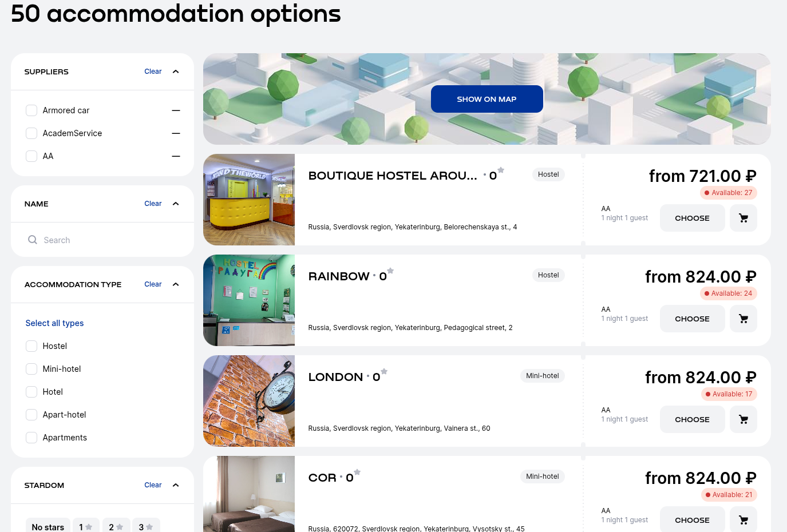Collapse the Suppliers filter section
The height and width of the screenshot is (532, 787).
(x=176, y=72)
